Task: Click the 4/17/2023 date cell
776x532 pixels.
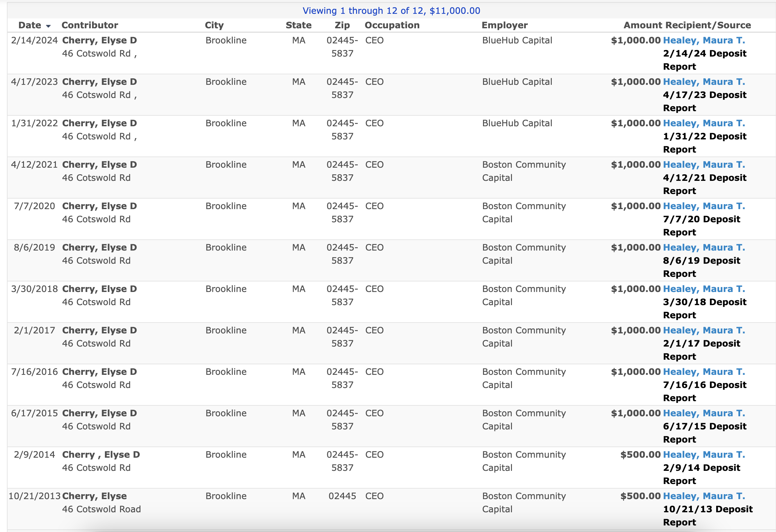Action: (x=35, y=82)
